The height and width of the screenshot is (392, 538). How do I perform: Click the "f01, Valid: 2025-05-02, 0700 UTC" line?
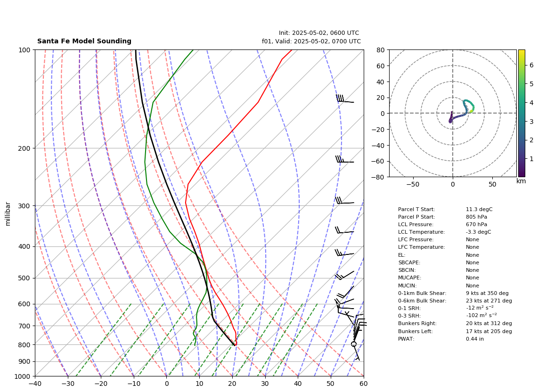(x=311, y=41)
